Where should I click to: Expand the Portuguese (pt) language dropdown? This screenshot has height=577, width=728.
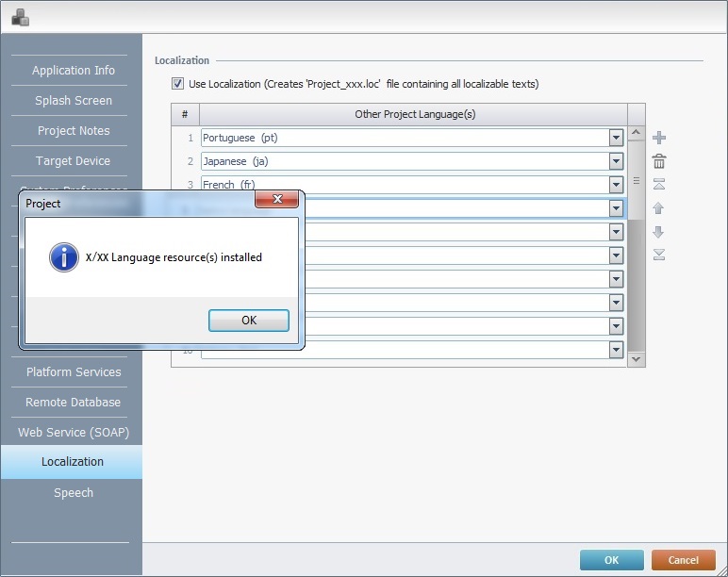pyautogui.click(x=616, y=138)
